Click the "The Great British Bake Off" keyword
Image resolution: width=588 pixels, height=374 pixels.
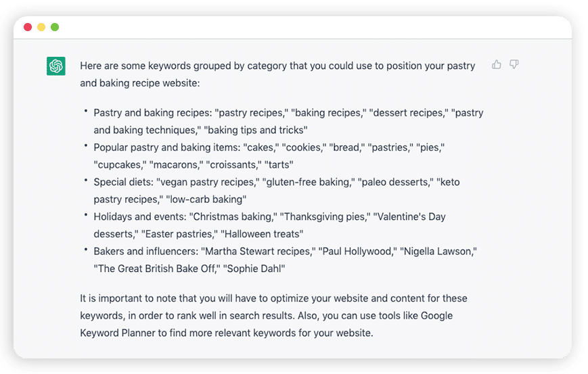157,268
